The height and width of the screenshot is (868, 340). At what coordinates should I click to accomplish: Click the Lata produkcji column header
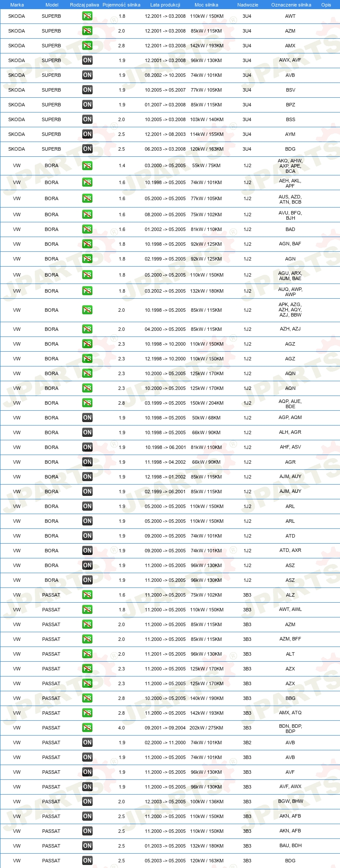pos(165,5)
